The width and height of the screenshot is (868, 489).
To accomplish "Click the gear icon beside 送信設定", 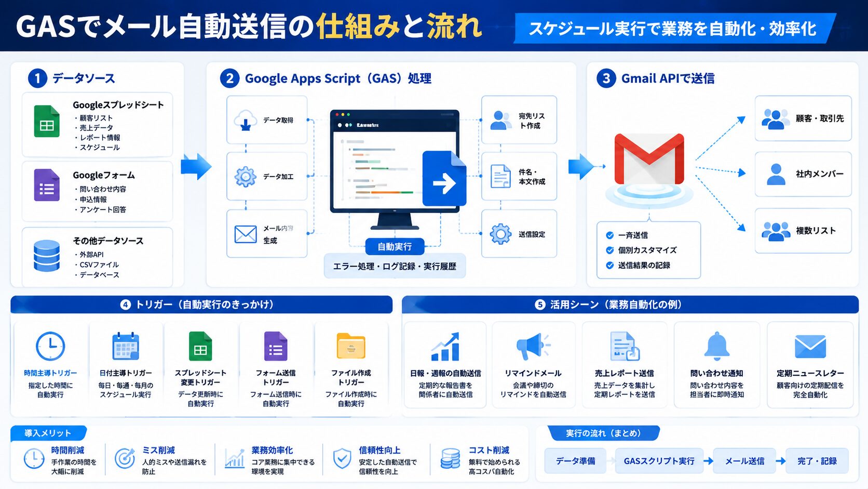I will click(501, 234).
